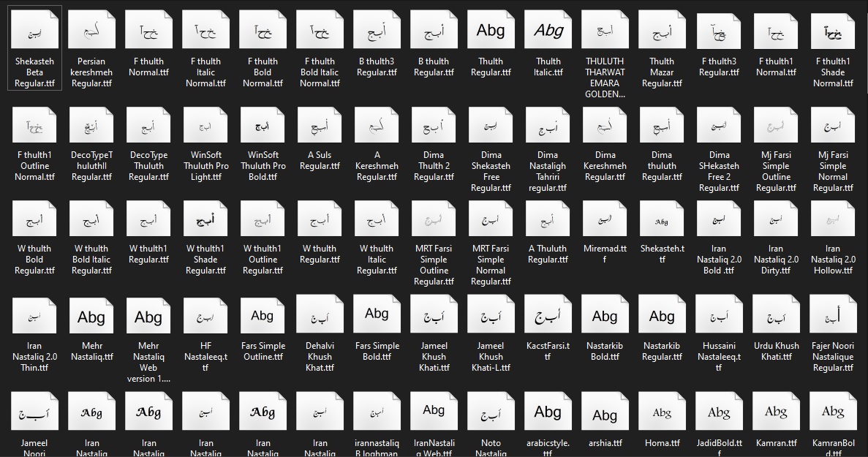Select the HF Nastaleeq.ttf file
Screen dimensions: 868x457
205,316
